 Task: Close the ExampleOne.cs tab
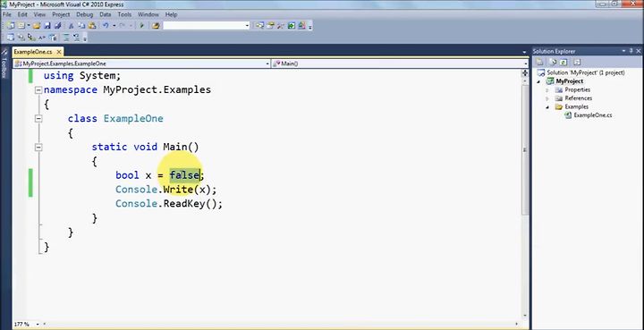[59, 52]
